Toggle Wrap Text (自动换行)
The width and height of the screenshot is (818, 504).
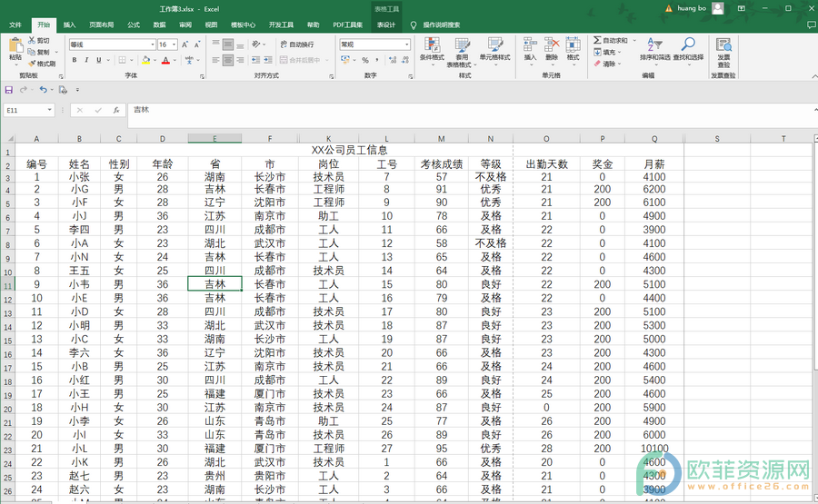297,44
